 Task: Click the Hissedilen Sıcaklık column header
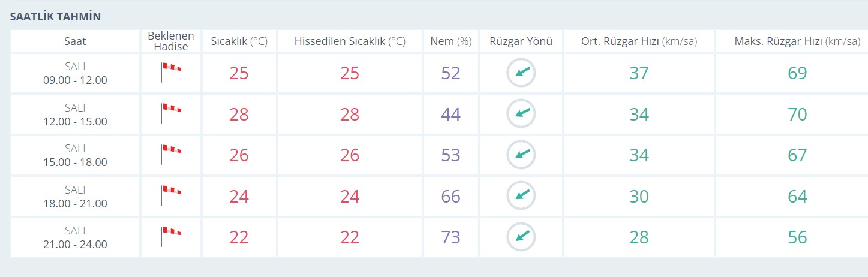350,41
